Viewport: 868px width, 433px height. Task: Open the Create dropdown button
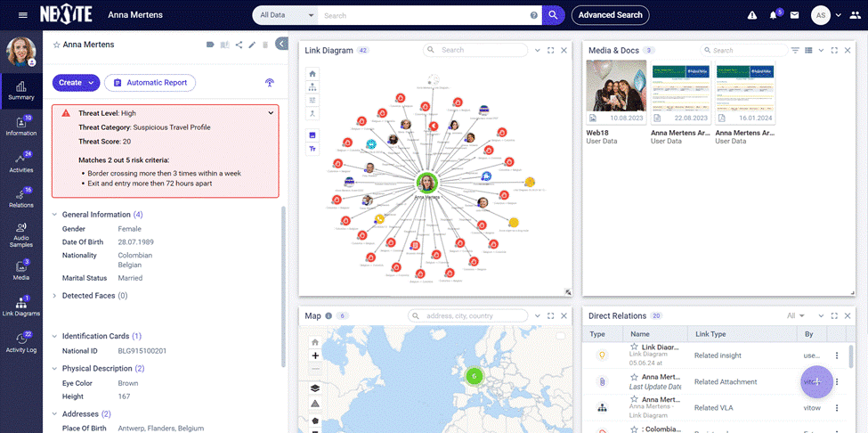tap(76, 83)
